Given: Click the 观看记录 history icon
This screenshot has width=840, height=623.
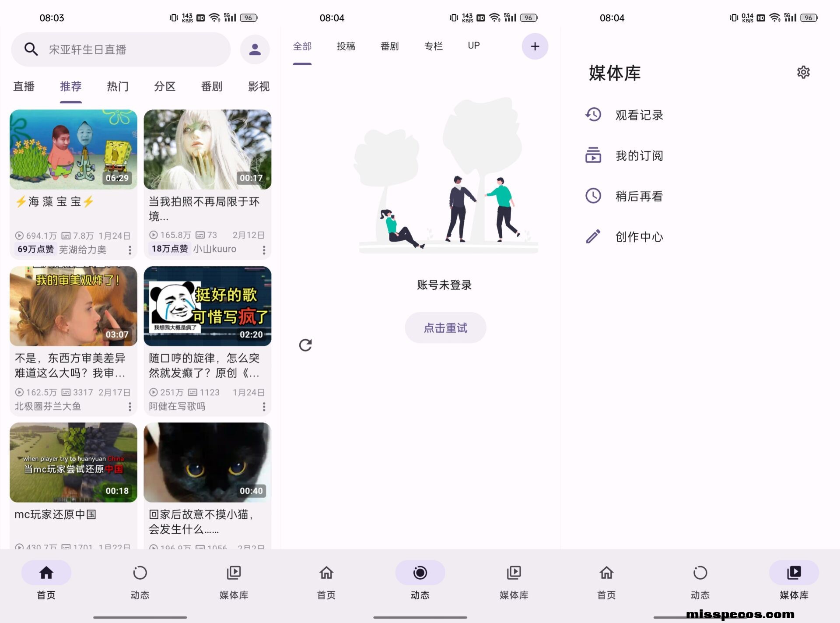Looking at the screenshot, I should click(x=593, y=115).
